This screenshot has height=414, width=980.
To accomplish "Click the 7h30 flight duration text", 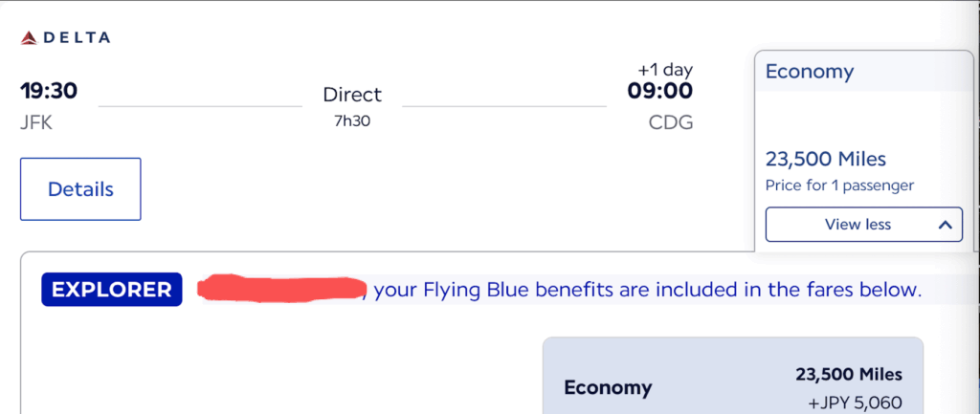I will click(x=352, y=123).
